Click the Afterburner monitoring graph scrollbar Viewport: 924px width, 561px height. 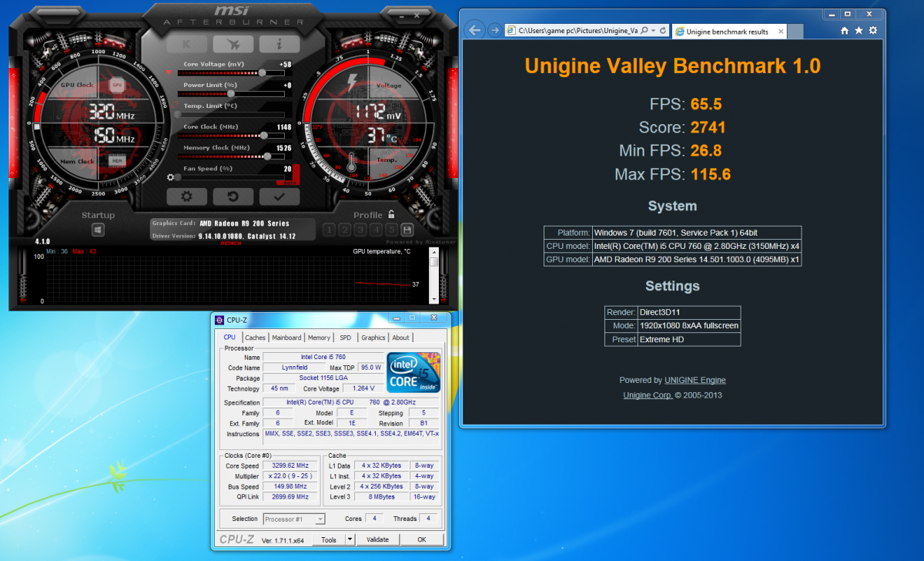tap(434, 276)
